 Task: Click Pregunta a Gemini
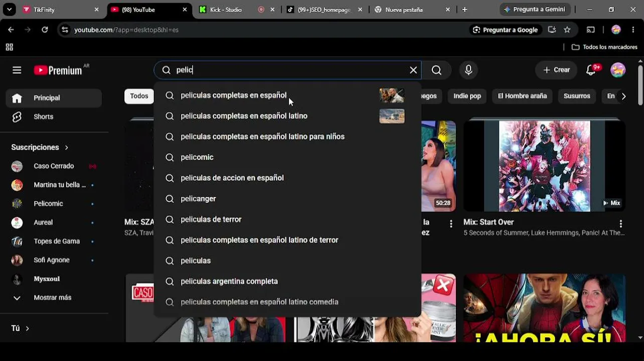pos(535,10)
